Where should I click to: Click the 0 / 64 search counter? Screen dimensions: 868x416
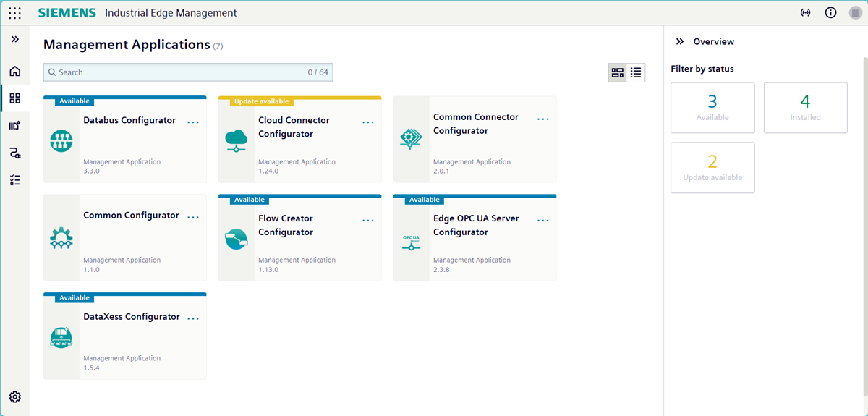318,72
